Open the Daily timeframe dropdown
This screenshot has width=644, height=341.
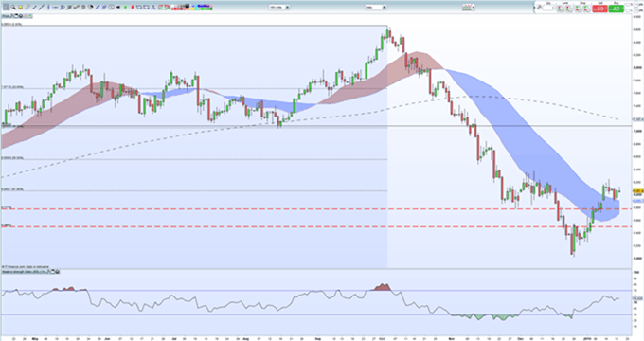coord(375,7)
